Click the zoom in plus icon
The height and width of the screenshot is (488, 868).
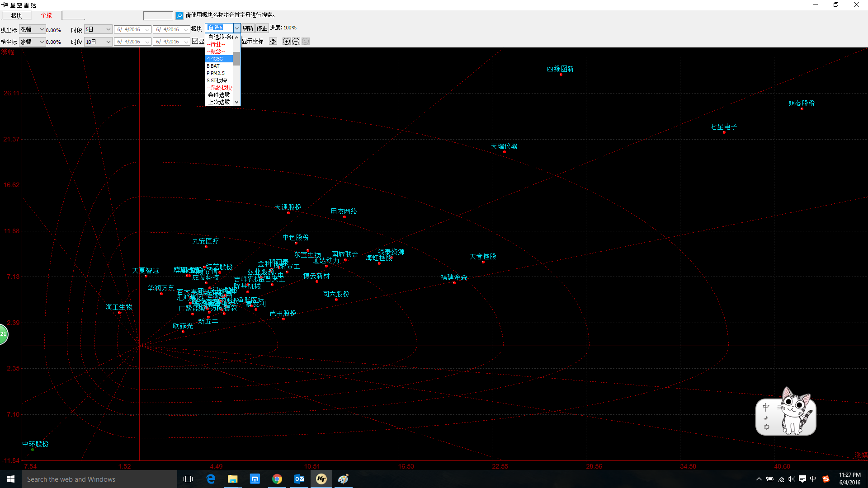pyautogui.click(x=286, y=42)
